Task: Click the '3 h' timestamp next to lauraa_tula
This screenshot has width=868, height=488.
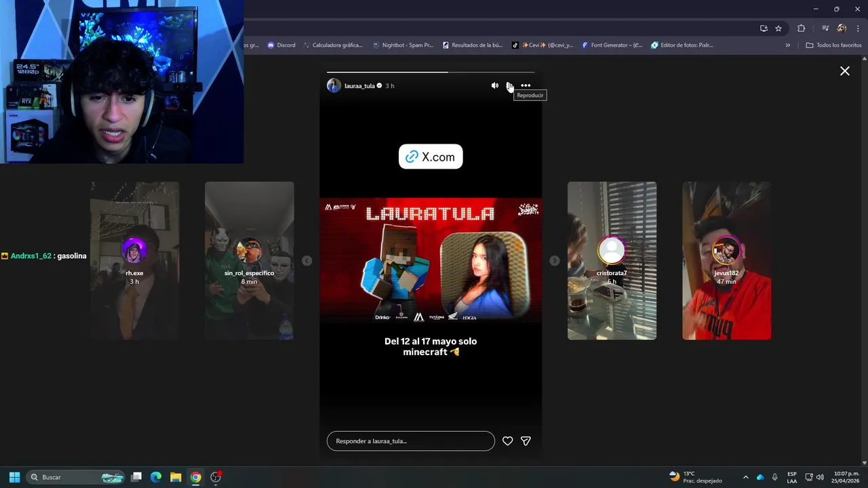Action: 390,86
